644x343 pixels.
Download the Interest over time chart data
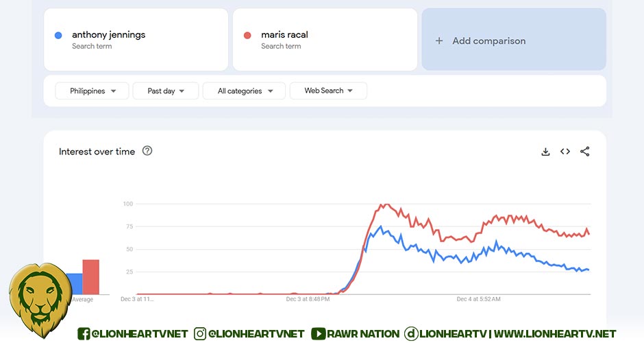[545, 152]
